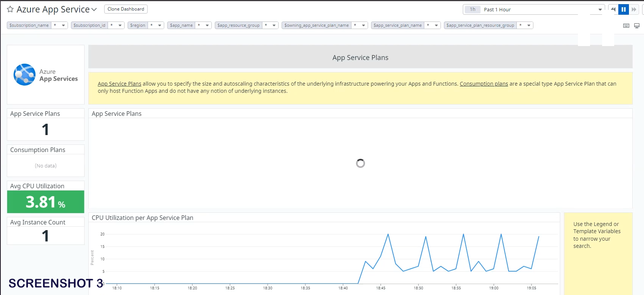
Task: Click the Clone Dashboard button
Action: [x=126, y=9]
